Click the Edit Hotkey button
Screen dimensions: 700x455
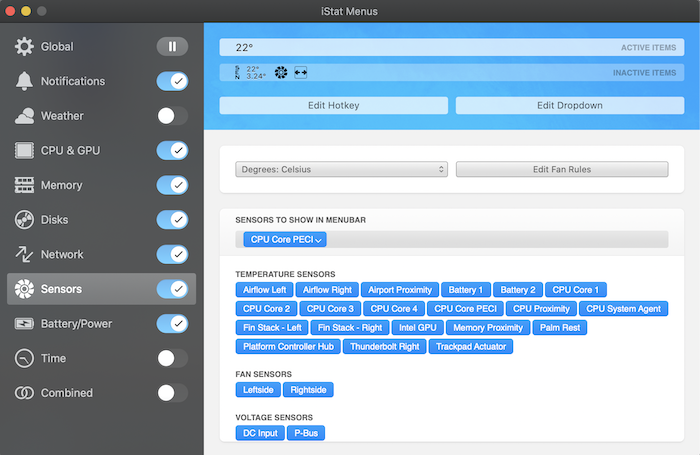tap(333, 105)
